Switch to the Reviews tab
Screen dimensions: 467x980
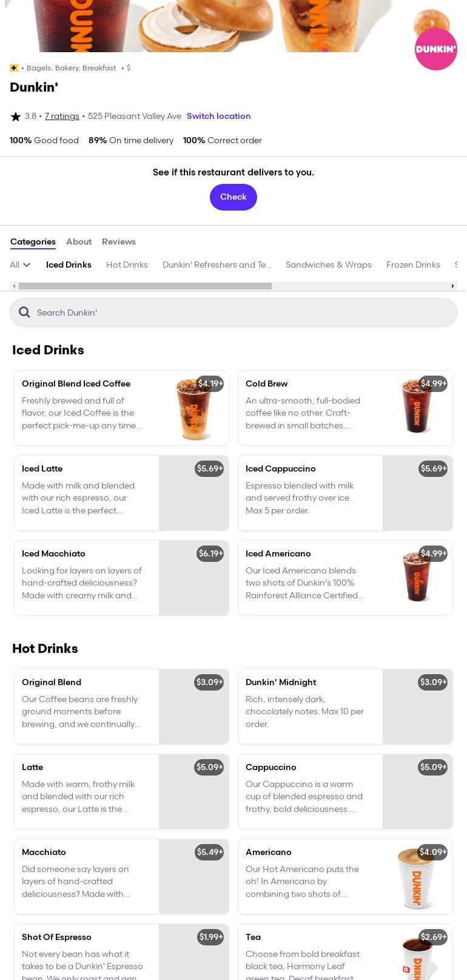[119, 242]
